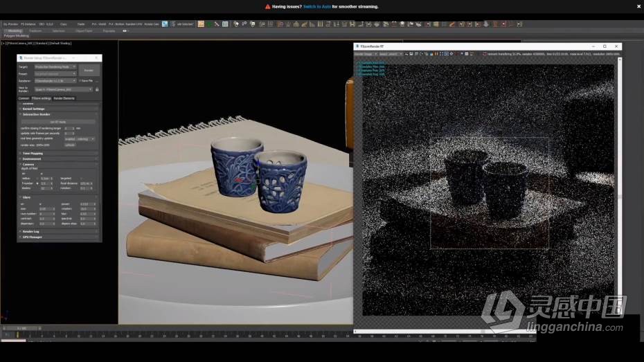The height and width of the screenshot is (362, 644).
Task: Click the red circular icon before the render status text
Action: pyautogui.click(x=485, y=54)
